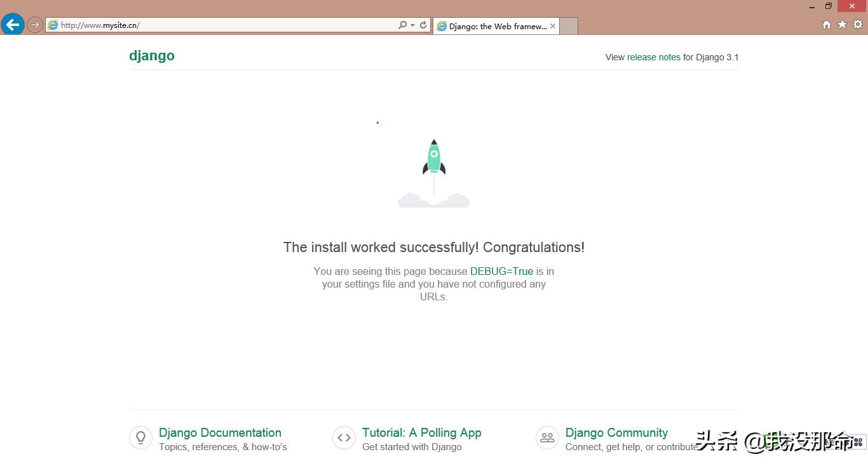This screenshot has height=466, width=868.
Task: Click the browser forward arrow button
Action: (35, 25)
